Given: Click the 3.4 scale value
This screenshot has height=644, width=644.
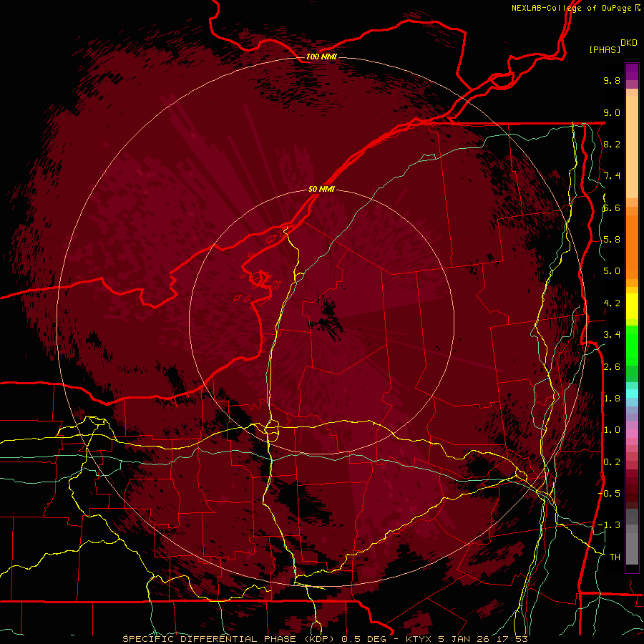Looking at the screenshot, I should point(612,335).
